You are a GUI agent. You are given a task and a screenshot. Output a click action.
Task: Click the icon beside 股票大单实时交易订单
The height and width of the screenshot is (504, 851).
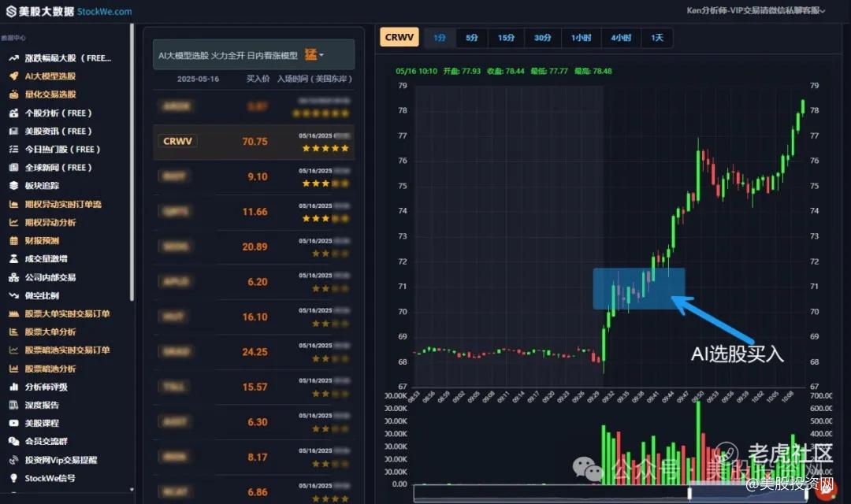(x=13, y=313)
